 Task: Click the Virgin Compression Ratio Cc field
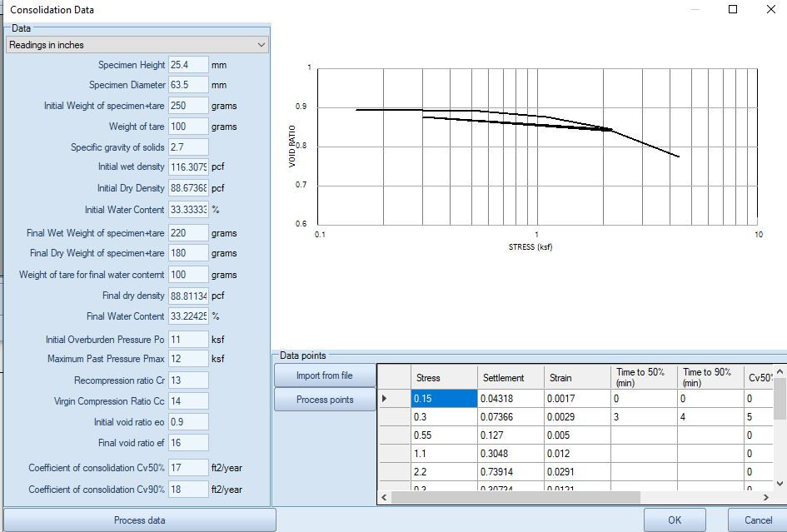click(188, 401)
